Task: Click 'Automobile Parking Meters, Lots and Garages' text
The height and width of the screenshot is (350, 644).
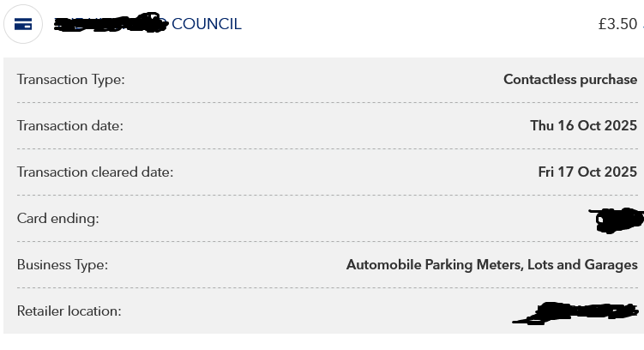Action: pos(491,265)
